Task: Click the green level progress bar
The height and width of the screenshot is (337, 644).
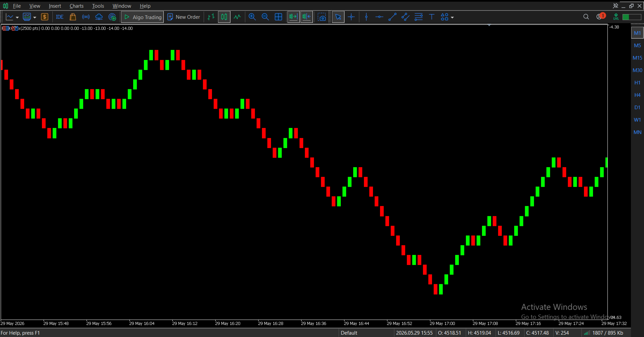Action: [632, 17]
